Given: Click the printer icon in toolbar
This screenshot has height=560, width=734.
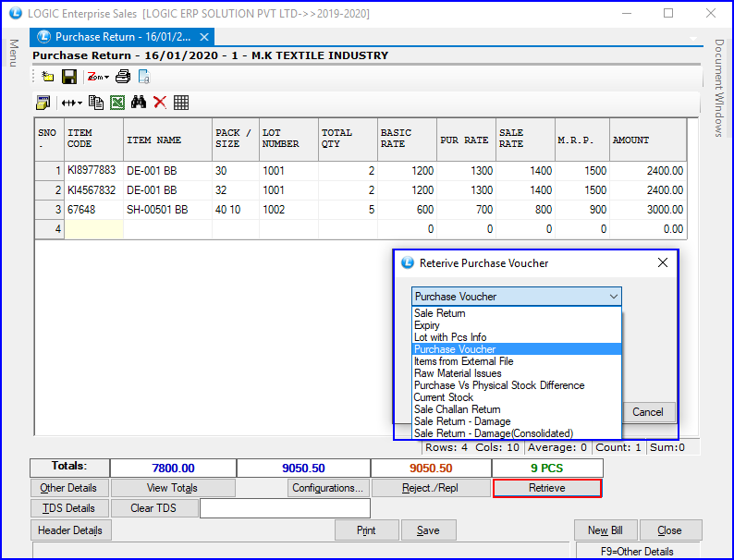Looking at the screenshot, I should coord(123,77).
